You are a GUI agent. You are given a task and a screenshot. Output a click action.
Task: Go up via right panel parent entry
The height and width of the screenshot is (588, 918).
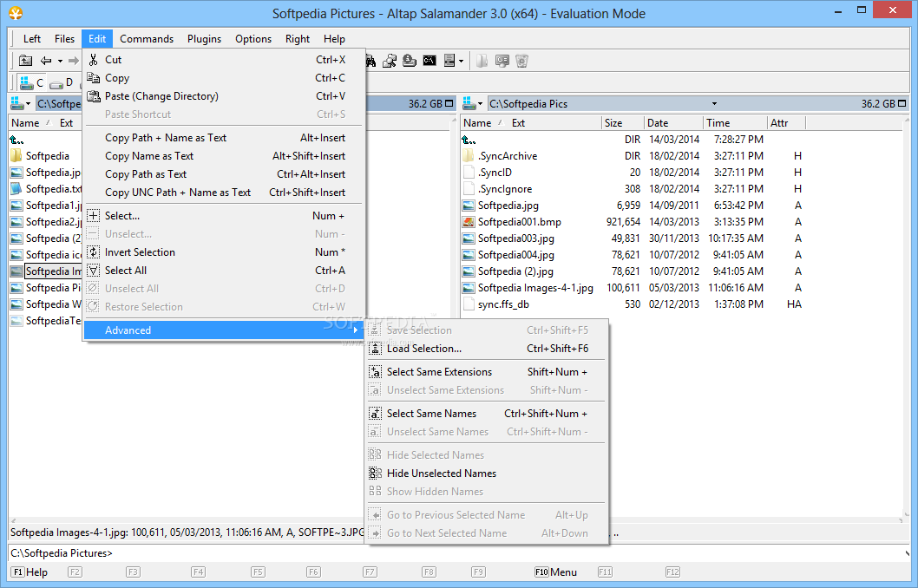(x=469, y=140)
